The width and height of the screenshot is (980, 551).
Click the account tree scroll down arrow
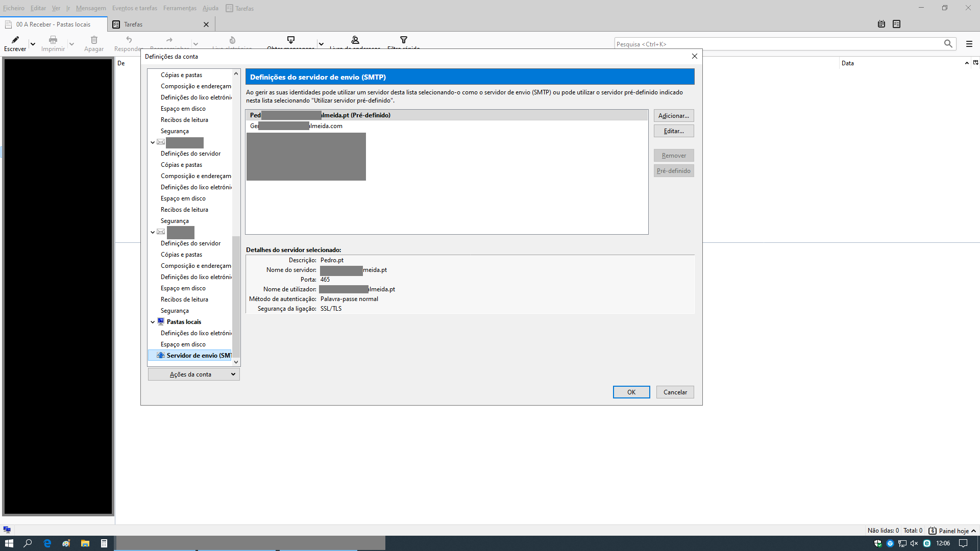tap(236, 362)
